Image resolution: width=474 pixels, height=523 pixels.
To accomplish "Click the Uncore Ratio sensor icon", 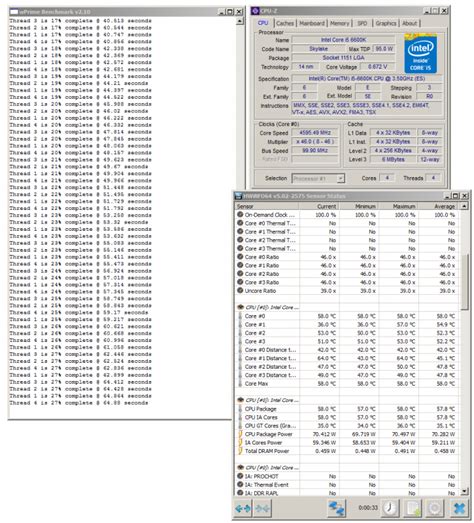I will pyautogui.click(x=240, y=290).
